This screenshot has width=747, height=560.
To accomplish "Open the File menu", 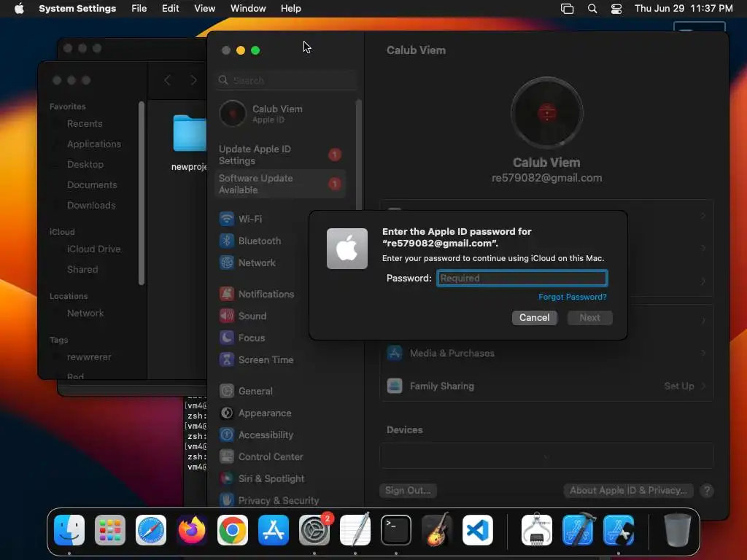I will pyautogui.click(x=139, y=9).
